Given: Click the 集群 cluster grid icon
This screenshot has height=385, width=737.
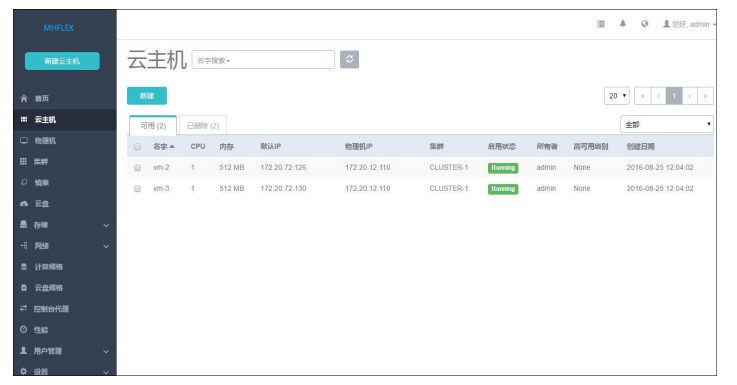Looking at the screenshot, I should tap(24, 161).
